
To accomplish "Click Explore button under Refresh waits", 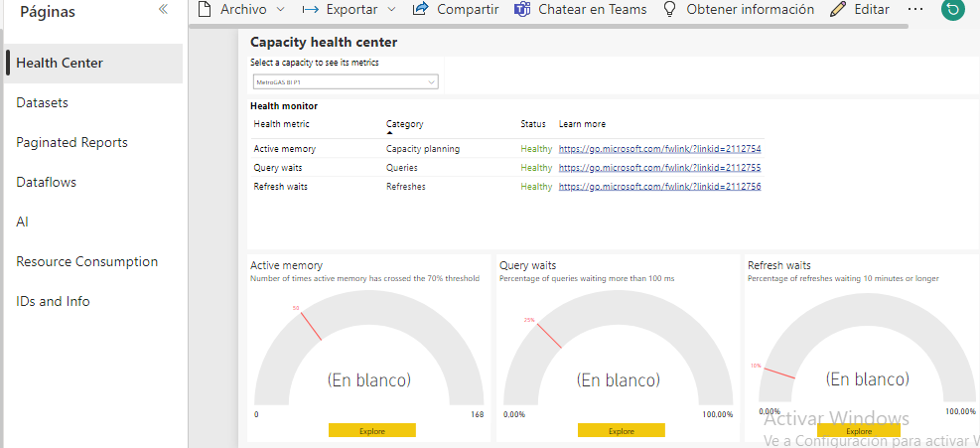I will (860, 430).
